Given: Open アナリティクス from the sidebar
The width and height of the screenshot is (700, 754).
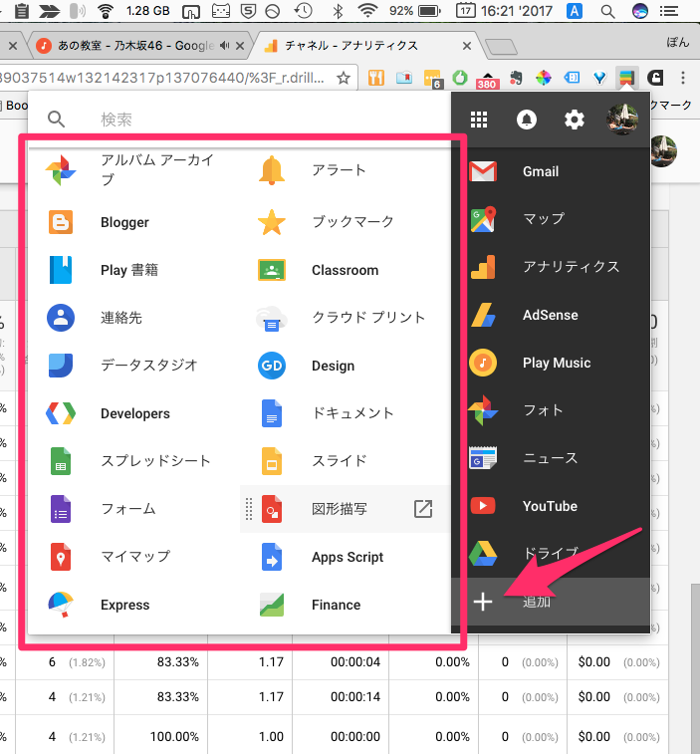Looking at the screenshot, I should [551, 267].
